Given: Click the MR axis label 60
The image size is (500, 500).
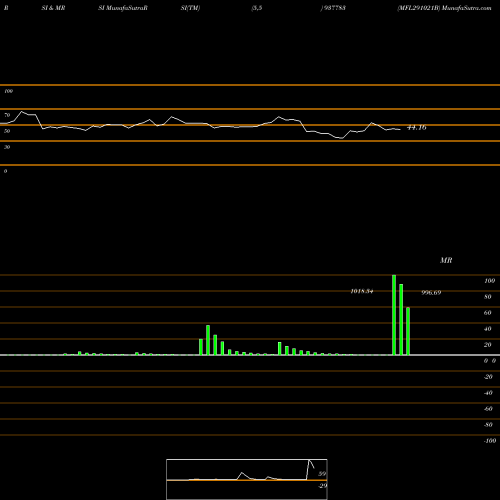Looking at the screenshot, I should click(488, 313).
